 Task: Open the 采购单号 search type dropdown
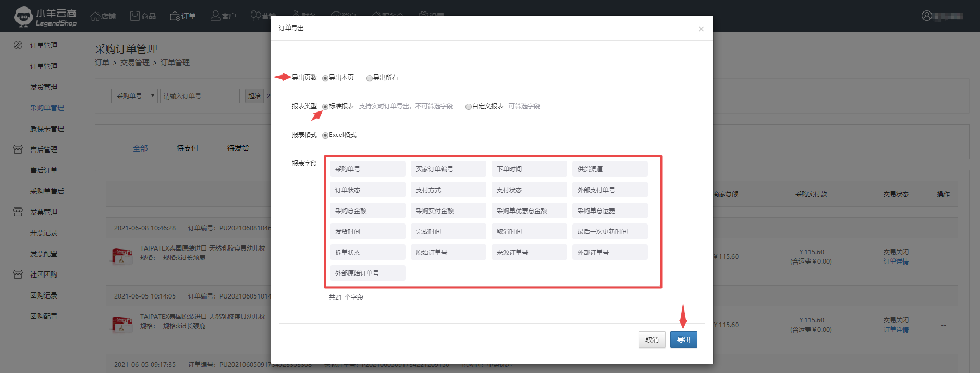pos(134,96)
